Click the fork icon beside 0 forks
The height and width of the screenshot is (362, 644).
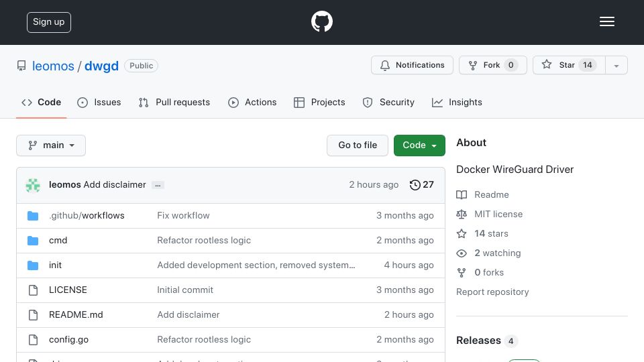(462, 273)
